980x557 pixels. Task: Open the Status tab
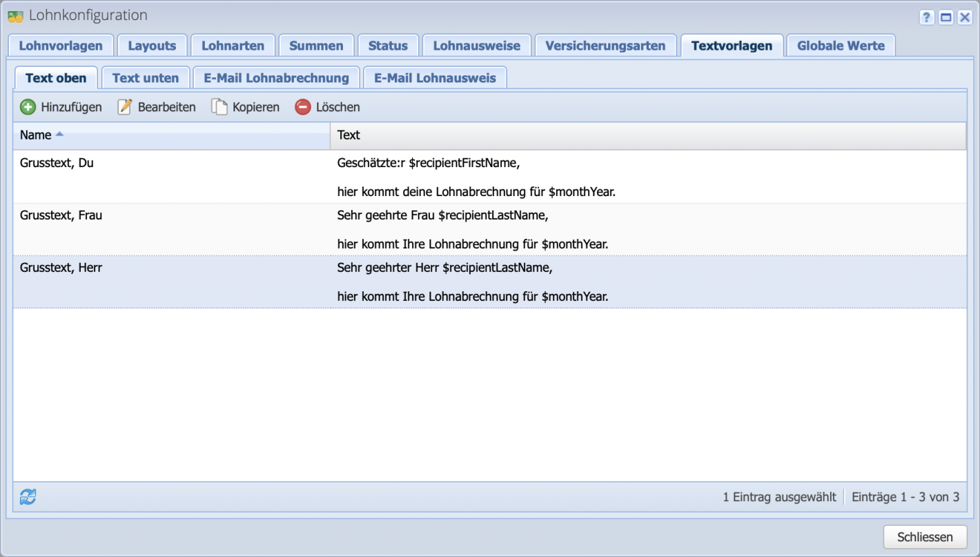click(388, 45)
